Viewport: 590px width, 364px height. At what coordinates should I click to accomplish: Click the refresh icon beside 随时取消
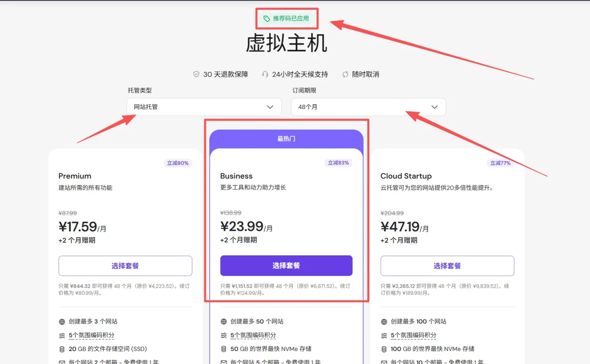pos(345,74)
